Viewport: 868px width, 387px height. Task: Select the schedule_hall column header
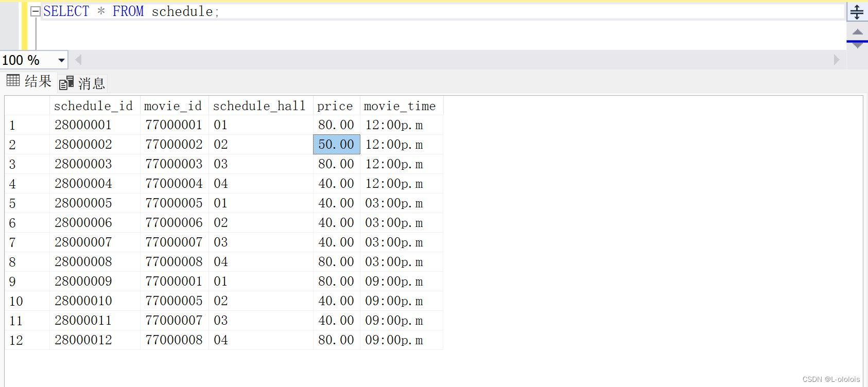click(261, 105)
